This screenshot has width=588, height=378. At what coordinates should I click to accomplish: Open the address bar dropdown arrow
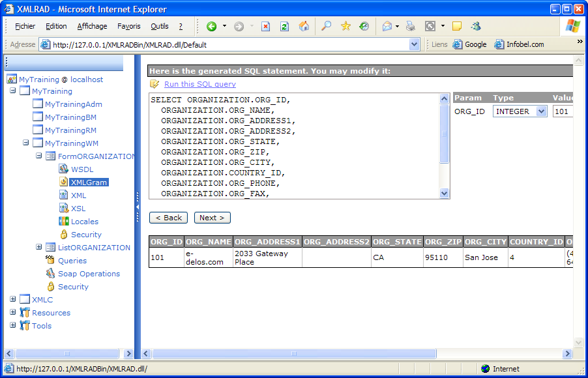tap(415, 44)
